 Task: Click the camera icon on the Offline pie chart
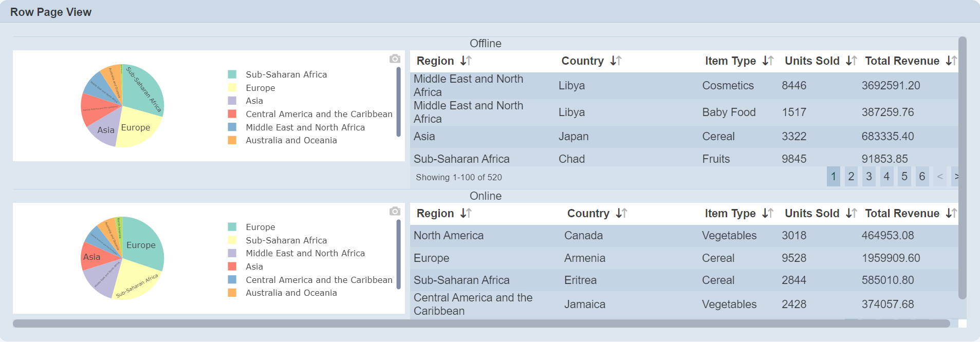pyautogui.click(x=395, y=59)
